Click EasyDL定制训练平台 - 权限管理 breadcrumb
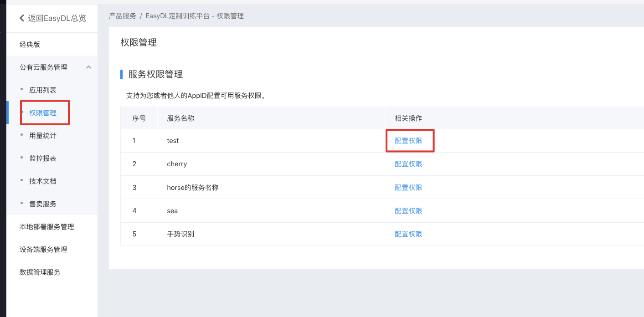Image resolution: width=644 pixels, height=317 pixels. [195, 16]
